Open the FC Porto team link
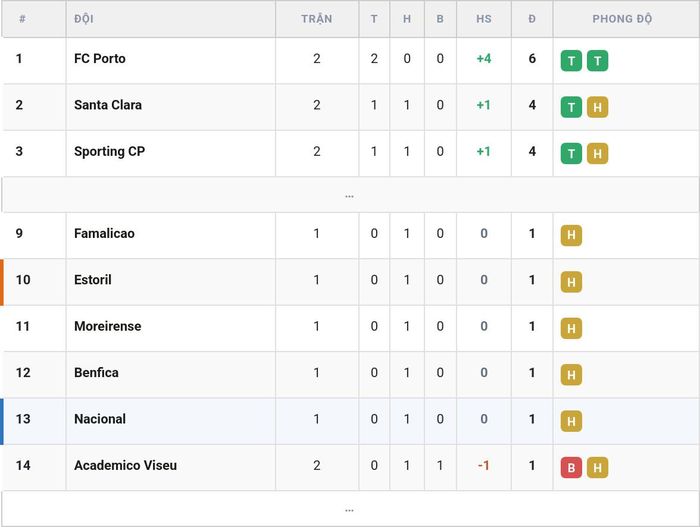The width and height of the screenshot is (700, 527). point(100,59)
